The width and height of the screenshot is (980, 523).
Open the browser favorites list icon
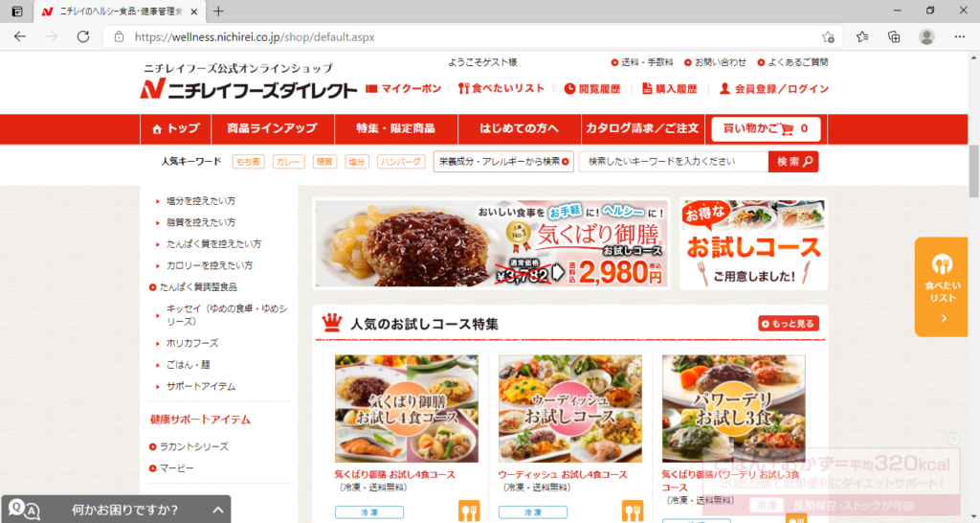(862, 37)
